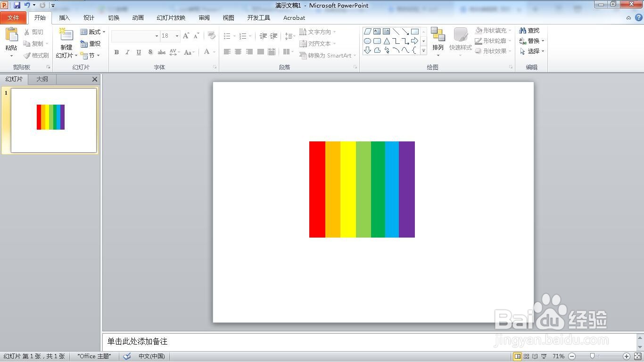Open the Section (节) dropdown
This screenshot has height=362, width=644.
click(90, 56)
